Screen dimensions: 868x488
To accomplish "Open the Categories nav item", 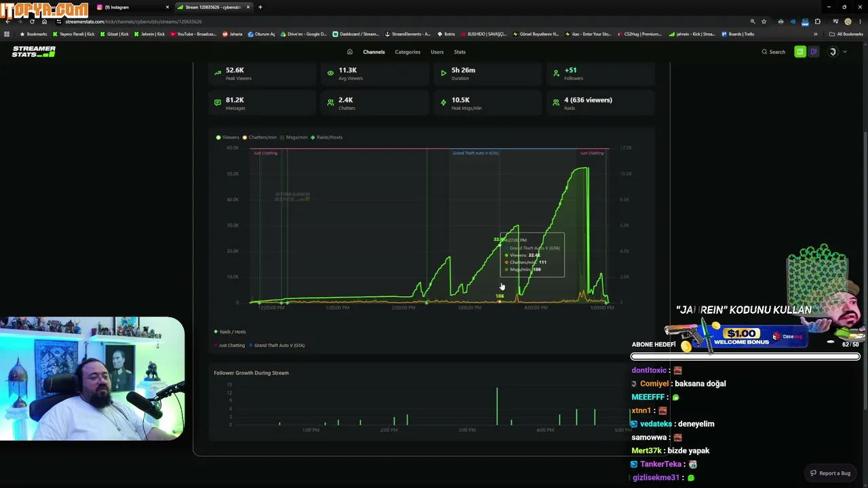I will point(408,52).
